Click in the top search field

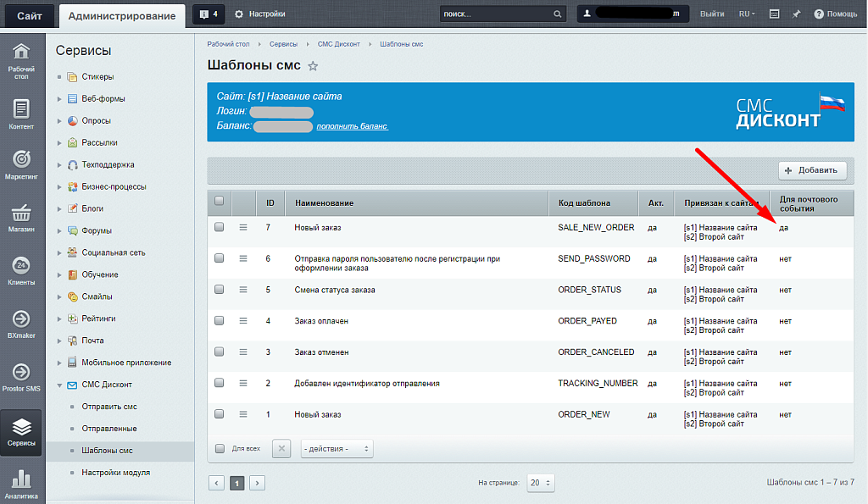click(x=495, y=14)
